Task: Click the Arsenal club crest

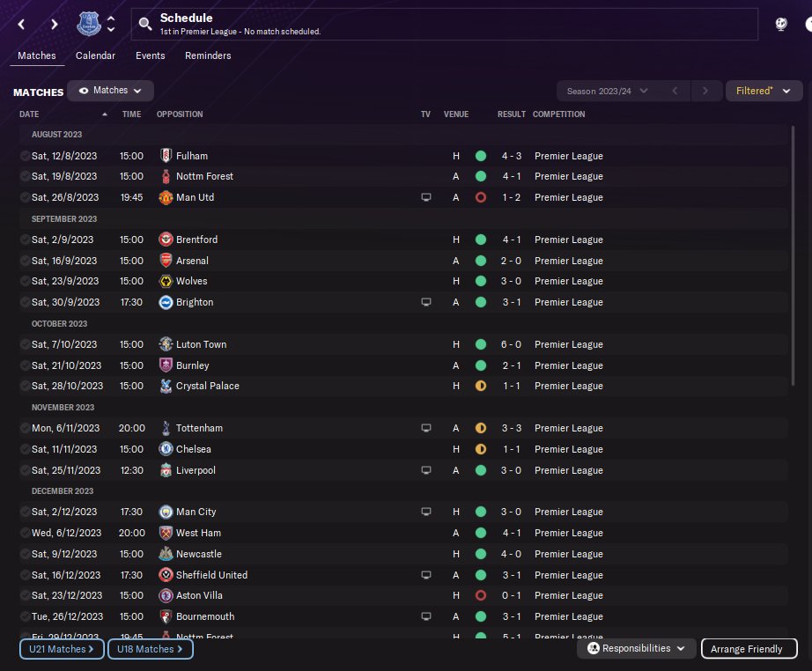Action: pyautogui.click(x=166, y=261)
